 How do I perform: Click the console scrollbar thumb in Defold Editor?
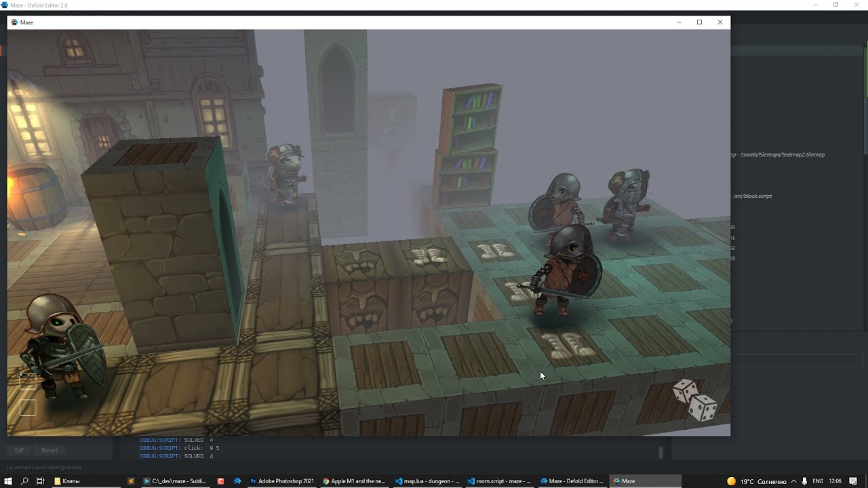coord(661,451)
